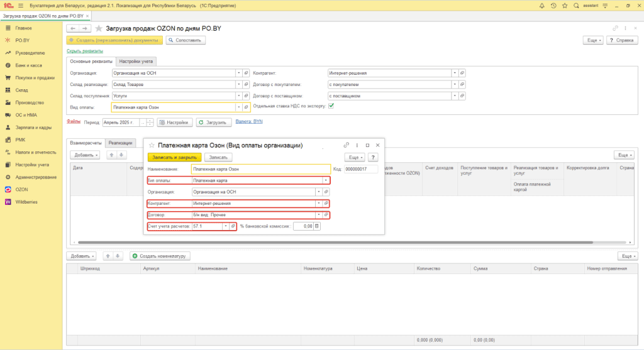The width and height of the screenshot is (644, 350).
Task: Open Склад поступления reference icon
Action: click(x=246, y=96)
